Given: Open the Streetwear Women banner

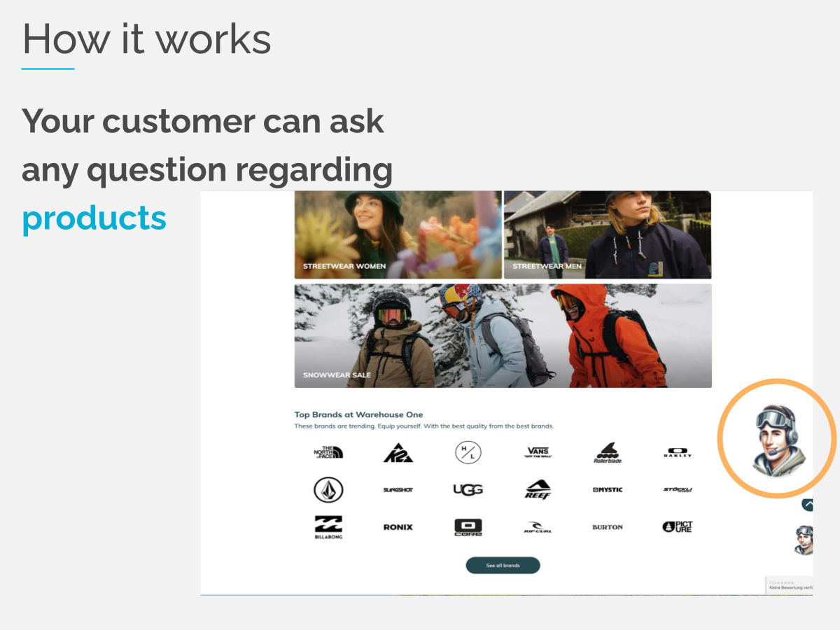Looking at the screenshot, I should tap(398, 234).
